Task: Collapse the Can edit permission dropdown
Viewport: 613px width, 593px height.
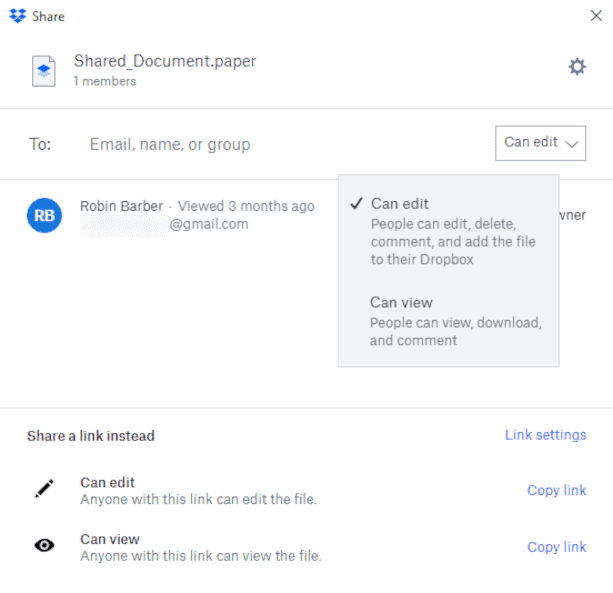Action: 540,143
